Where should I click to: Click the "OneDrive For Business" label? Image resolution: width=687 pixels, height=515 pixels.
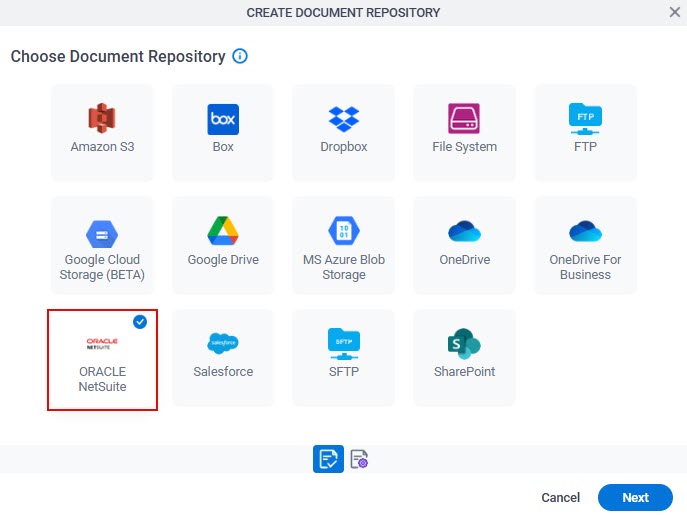click(x=585, y=267)
